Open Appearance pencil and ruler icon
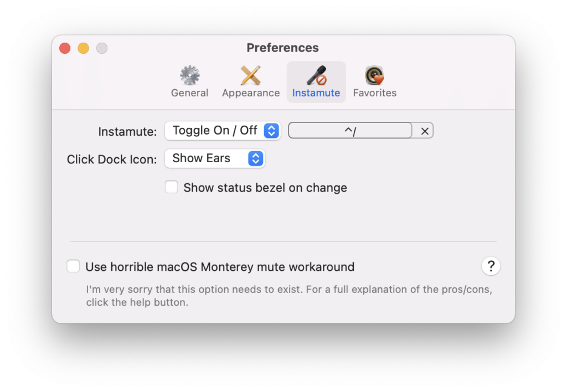 coord(251,75)
